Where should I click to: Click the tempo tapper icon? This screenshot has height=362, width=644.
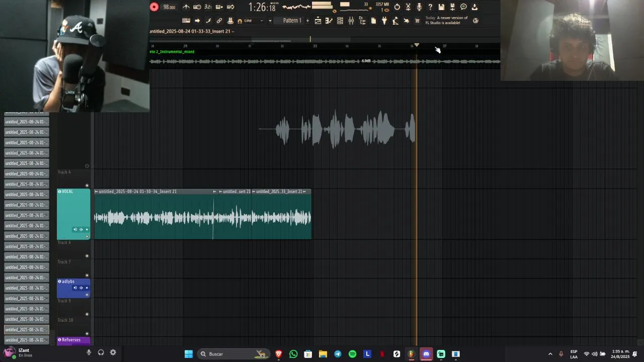click(395, 21)
